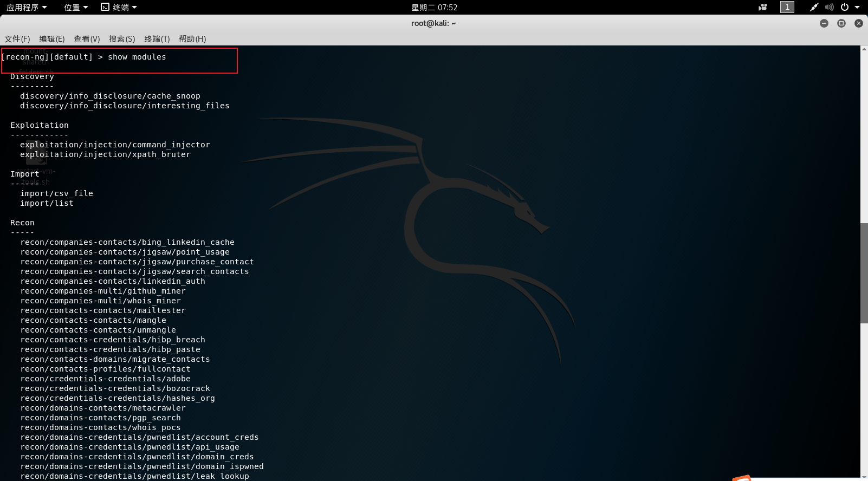Maximize the root@kali terminal window
Viewport: 868px width, 481px height.
click(841, 23)
